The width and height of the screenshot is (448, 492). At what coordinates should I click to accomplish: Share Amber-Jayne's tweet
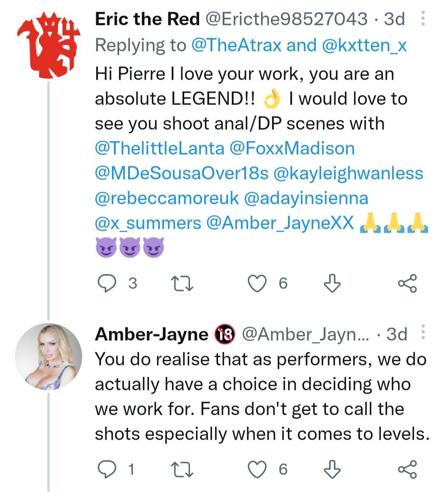[x=407, y=469]
